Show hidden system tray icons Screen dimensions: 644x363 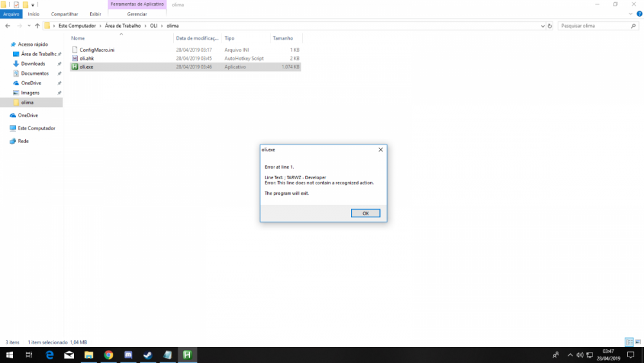570,355
